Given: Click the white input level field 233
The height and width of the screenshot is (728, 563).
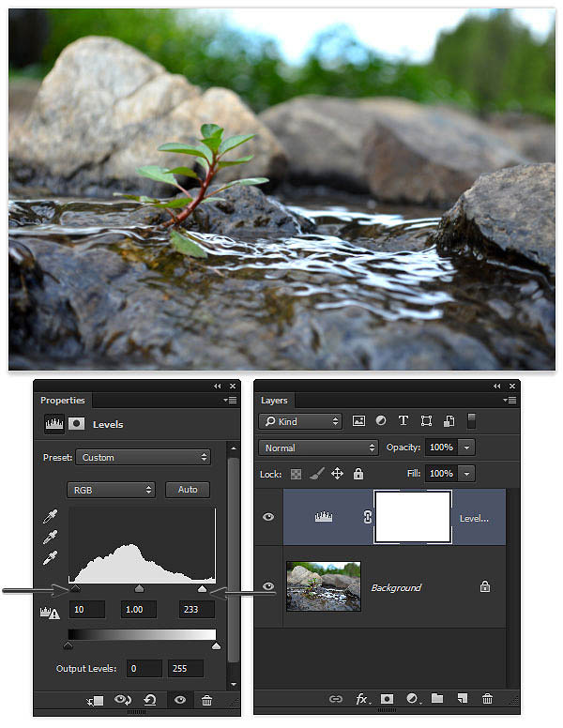Looking at the screenshot, I should [197, 609].
